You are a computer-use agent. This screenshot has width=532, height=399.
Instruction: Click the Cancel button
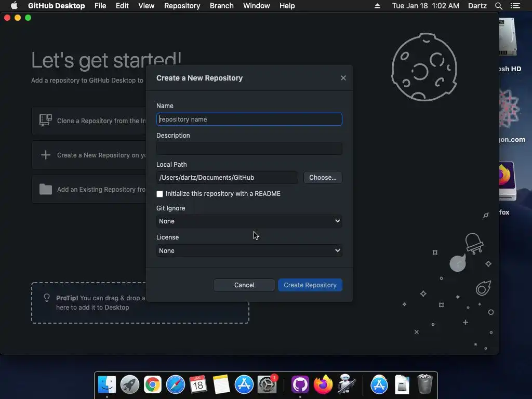244,285
